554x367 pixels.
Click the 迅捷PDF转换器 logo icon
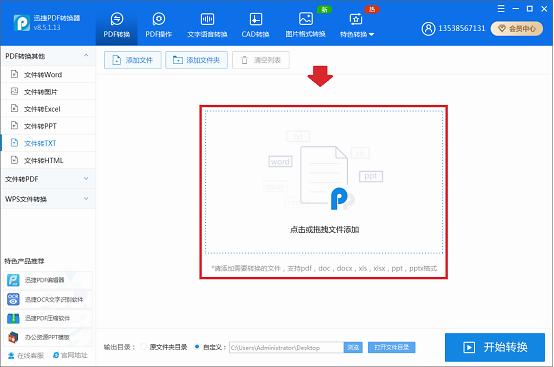(21, 23)
